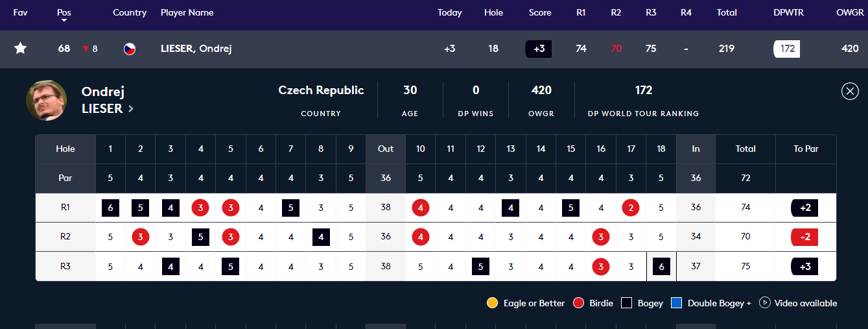The height and width of the screenshot is (329, 868).
Task: Click the DPWTR ranking badge 172
Action: 787,49
